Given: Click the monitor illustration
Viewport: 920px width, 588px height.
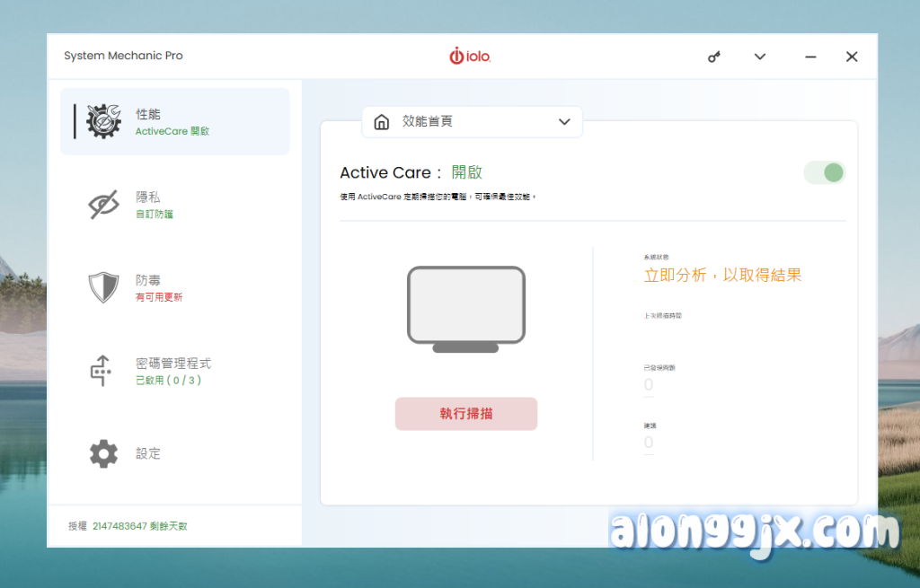Looking at the screenshot, I should 466,309.
